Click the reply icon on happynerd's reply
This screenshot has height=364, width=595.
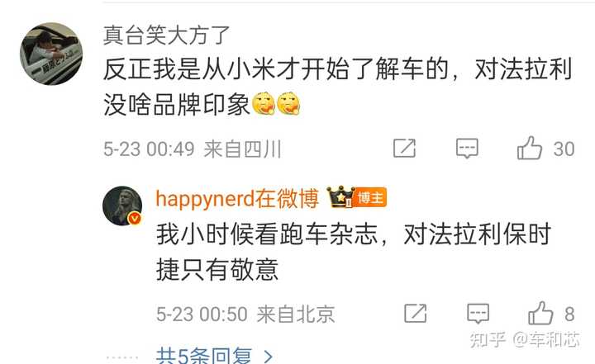click(478, 314)
